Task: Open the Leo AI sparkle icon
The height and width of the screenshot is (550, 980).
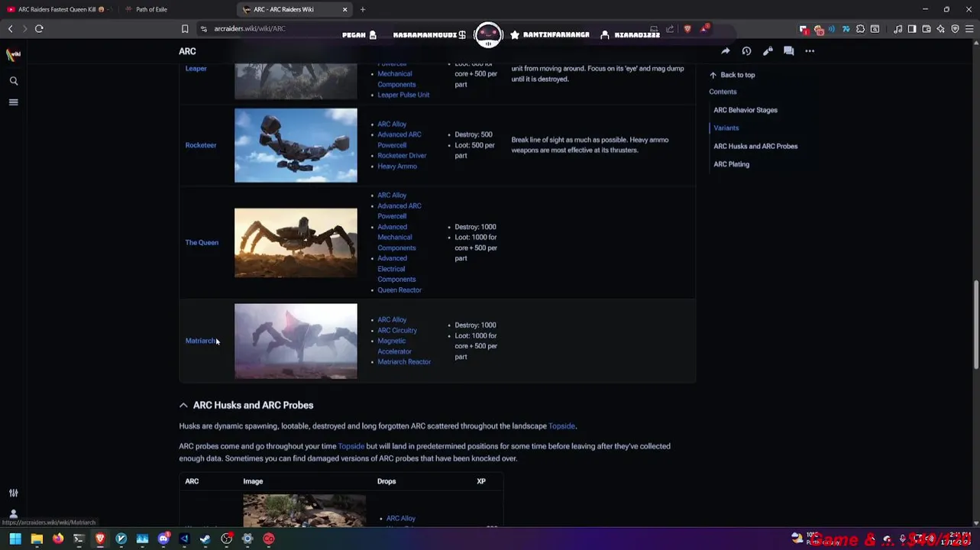Action: (x=941, y=29)
